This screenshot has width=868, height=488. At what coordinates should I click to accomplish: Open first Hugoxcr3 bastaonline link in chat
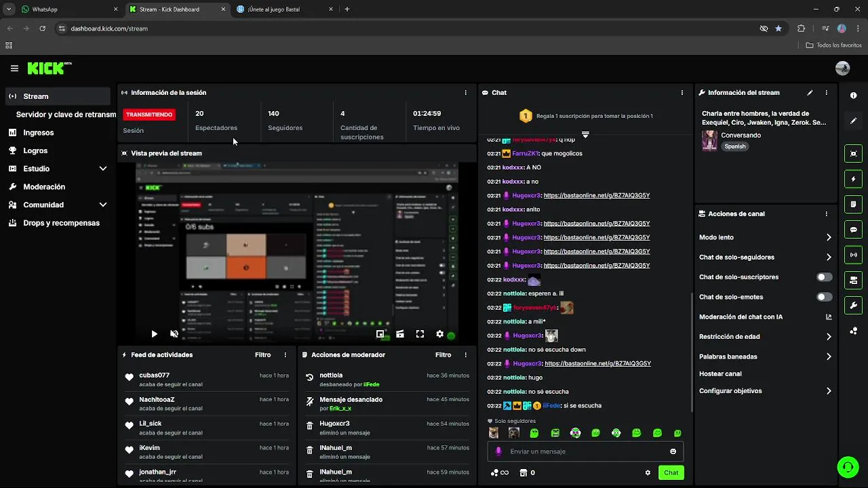click(597, 196)
